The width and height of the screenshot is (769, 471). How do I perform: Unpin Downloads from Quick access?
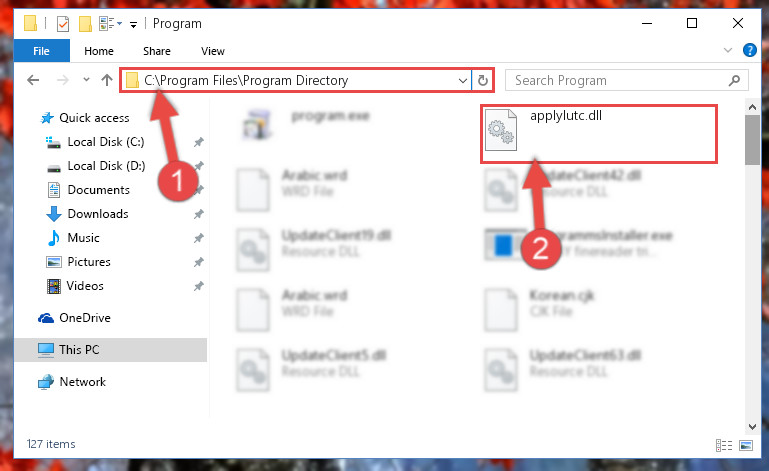tap(198, 214)
